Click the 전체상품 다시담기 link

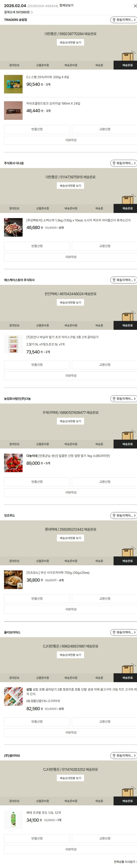125,862
